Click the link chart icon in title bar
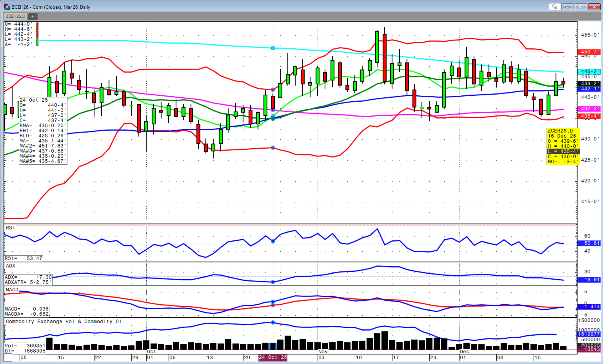 tap(554, 7)
